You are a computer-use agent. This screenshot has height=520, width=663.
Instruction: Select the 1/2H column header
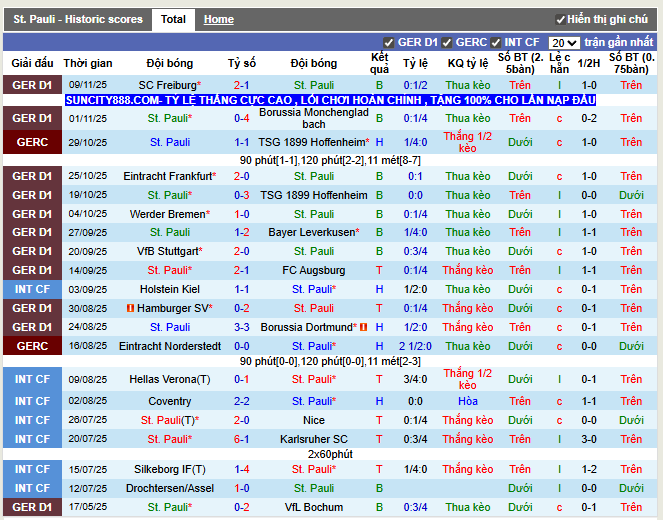point(589,63)
